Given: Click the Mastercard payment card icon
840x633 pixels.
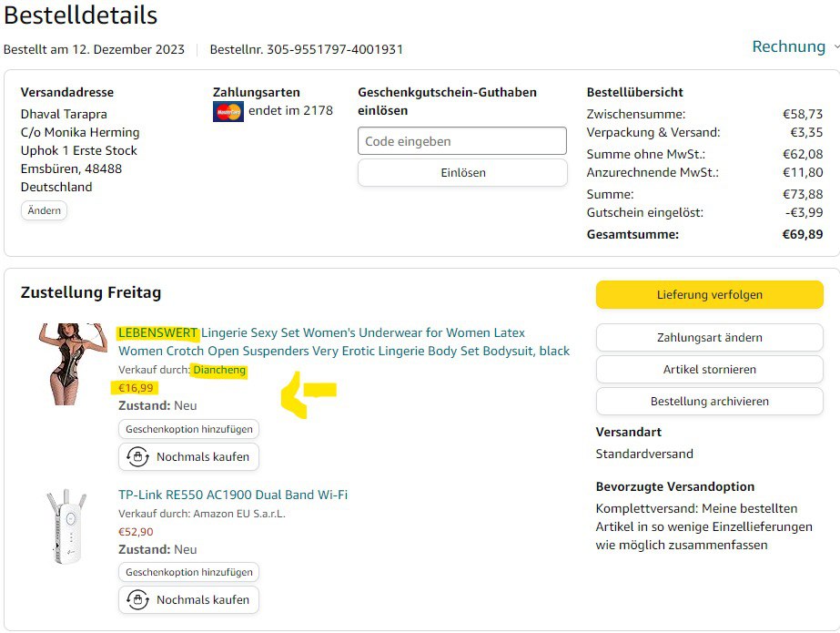Looking at the screenshot, I should tap(228, 112).
